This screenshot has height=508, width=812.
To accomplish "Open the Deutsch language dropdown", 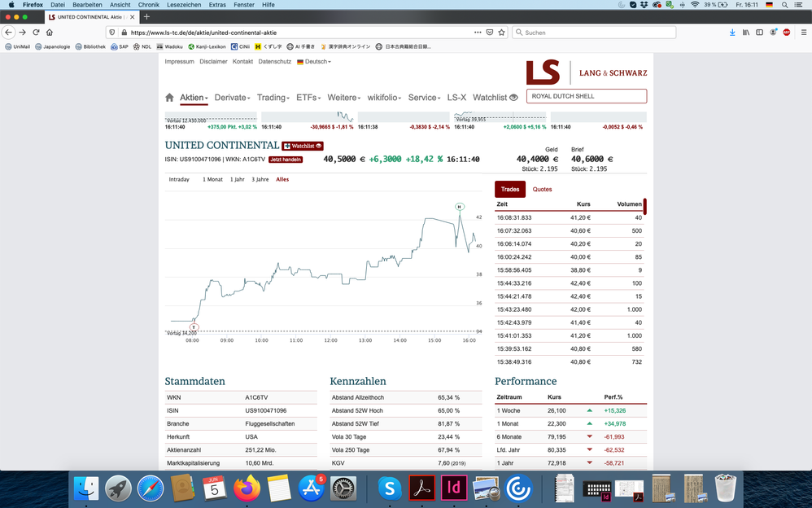I will pyautogui.click(x=314, y=62).
